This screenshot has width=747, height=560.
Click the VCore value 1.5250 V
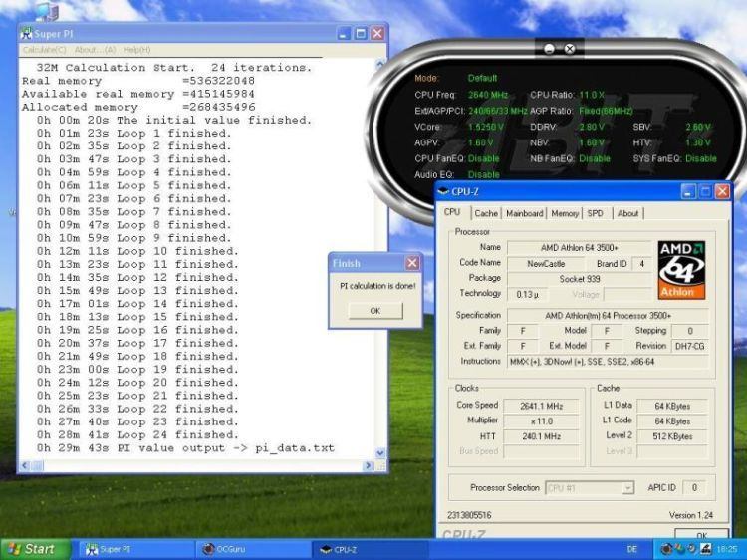pyautogui.click(x=486, y=127)
